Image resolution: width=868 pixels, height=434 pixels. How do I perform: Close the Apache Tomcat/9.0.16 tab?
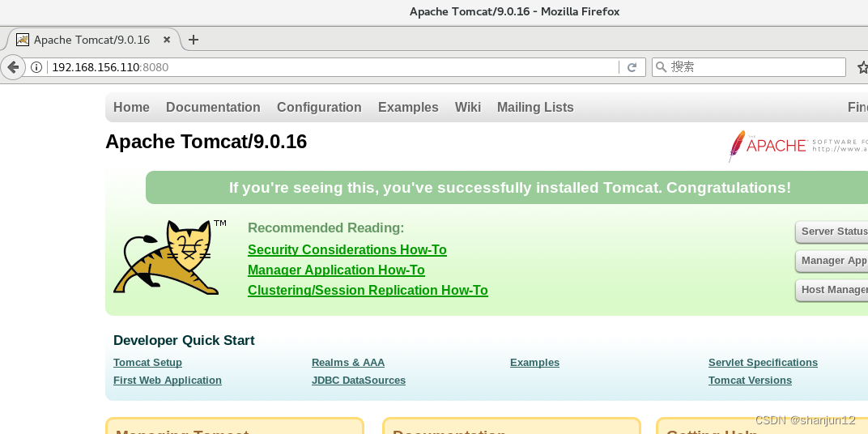click(x=167, y=40)
